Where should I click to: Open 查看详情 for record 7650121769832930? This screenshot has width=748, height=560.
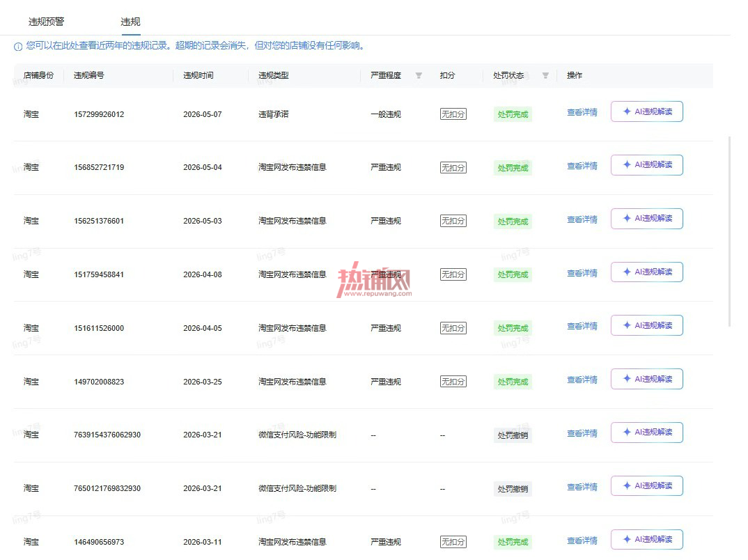pyautogui.click(x=582, y=487)
